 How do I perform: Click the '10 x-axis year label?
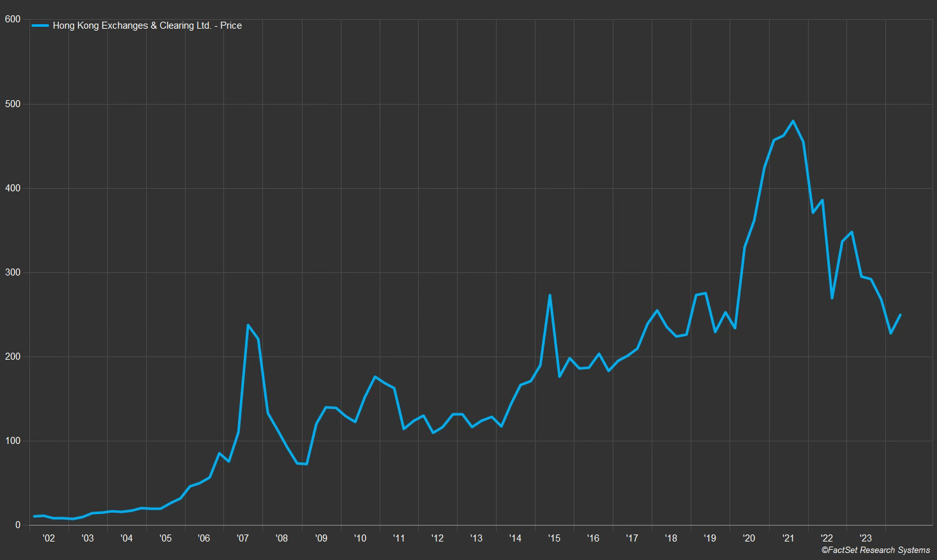point(360,538)
